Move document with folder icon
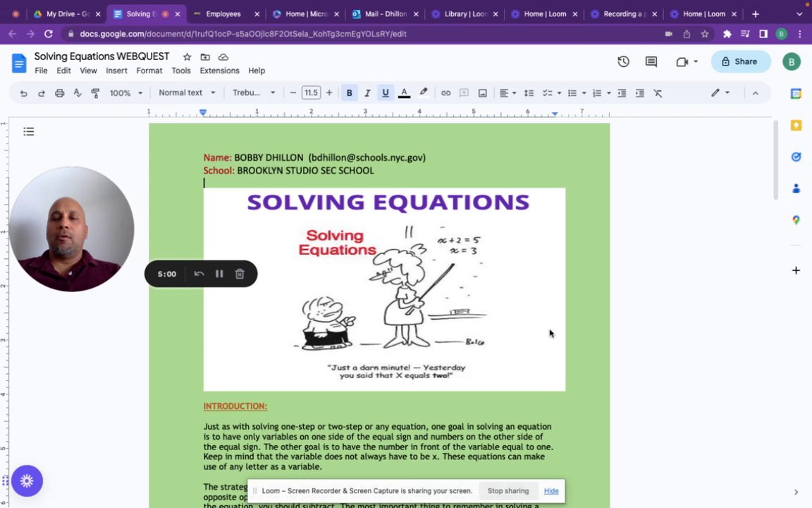Image resolution: width=812 pixels, height=508 pixels. pos(205,57)
